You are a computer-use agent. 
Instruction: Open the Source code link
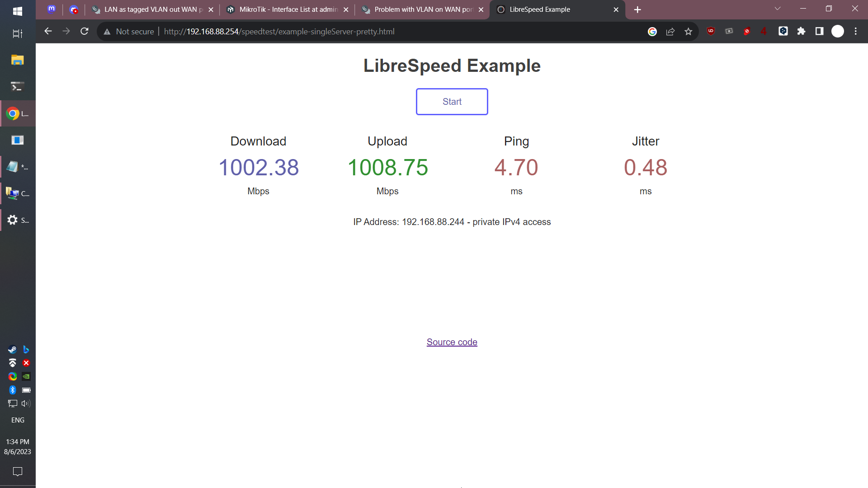(x=452, y=342)
